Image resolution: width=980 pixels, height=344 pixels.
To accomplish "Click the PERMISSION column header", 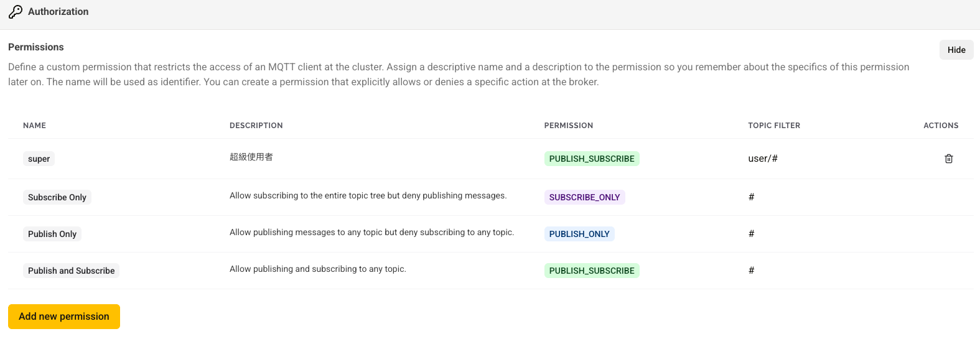I will point(568,126).
